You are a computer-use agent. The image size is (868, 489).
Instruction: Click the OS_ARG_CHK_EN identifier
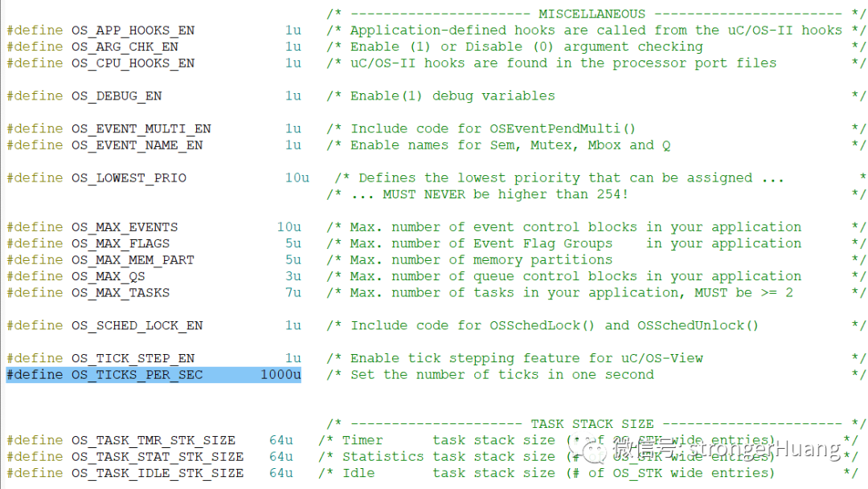[125, 47]
